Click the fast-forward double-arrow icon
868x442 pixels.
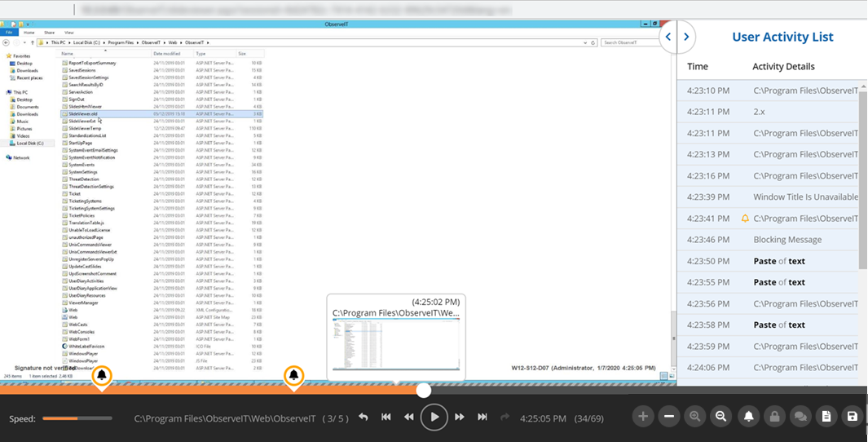pos(460,418)
